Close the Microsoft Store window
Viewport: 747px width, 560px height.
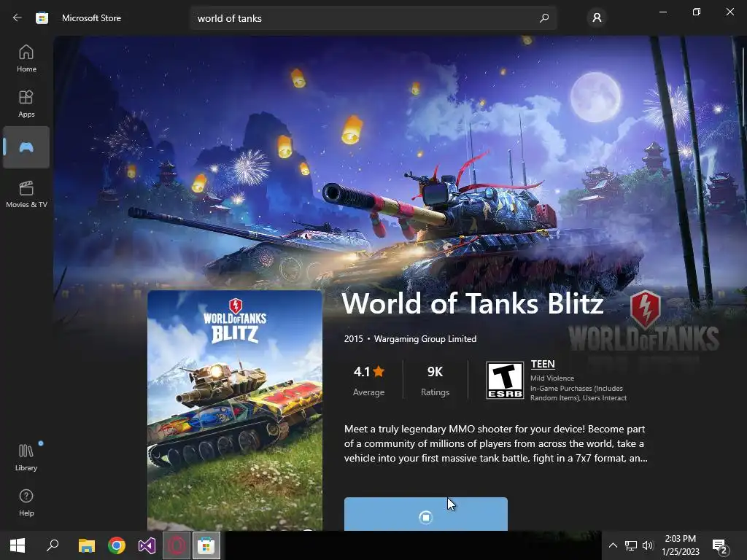pyautogui.click(x=729, y=12)
